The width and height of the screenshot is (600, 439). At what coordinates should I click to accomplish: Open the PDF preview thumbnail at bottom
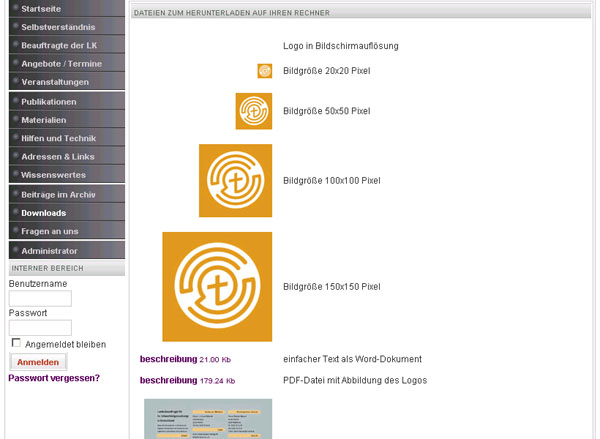207,419
